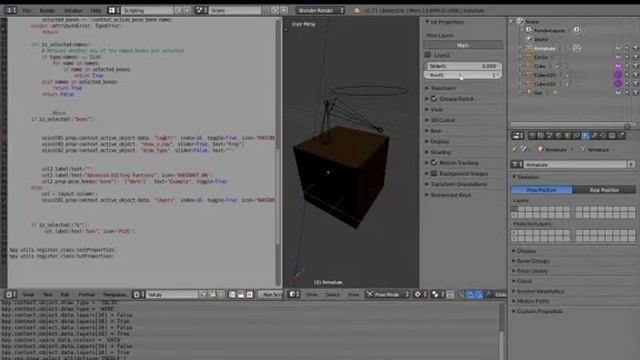Click the outliner horizontal scrollbar

(573, 125)
